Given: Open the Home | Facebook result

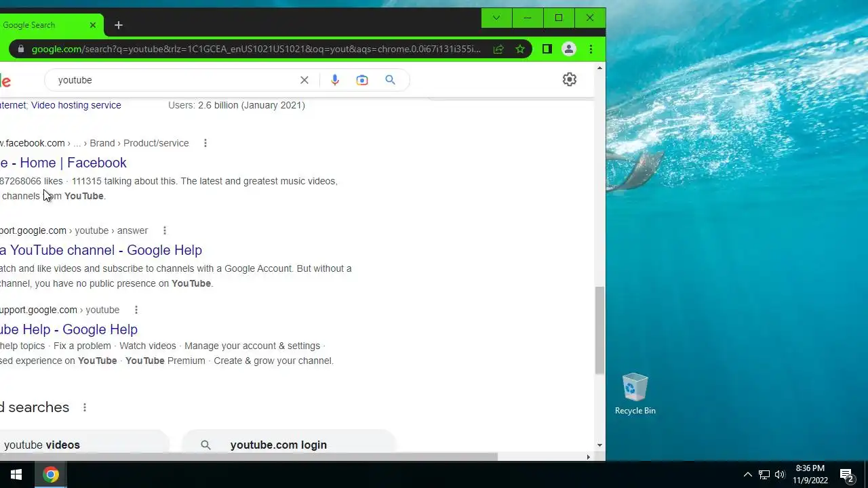Looking at the screenshot, I should (63, 163).
